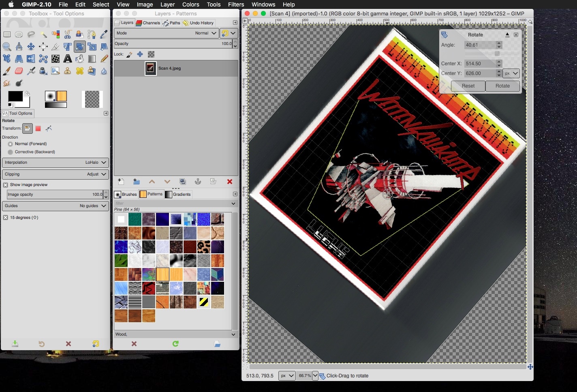Viewport: 577px width, 392px height.
Task: Select the Free Select lasso tool
Action: (x=31, y=34)
